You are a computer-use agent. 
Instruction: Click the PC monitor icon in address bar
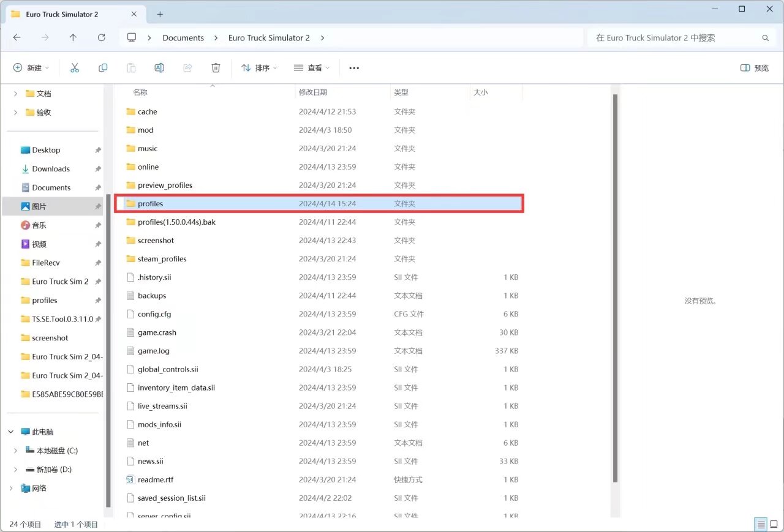(131, 38)
